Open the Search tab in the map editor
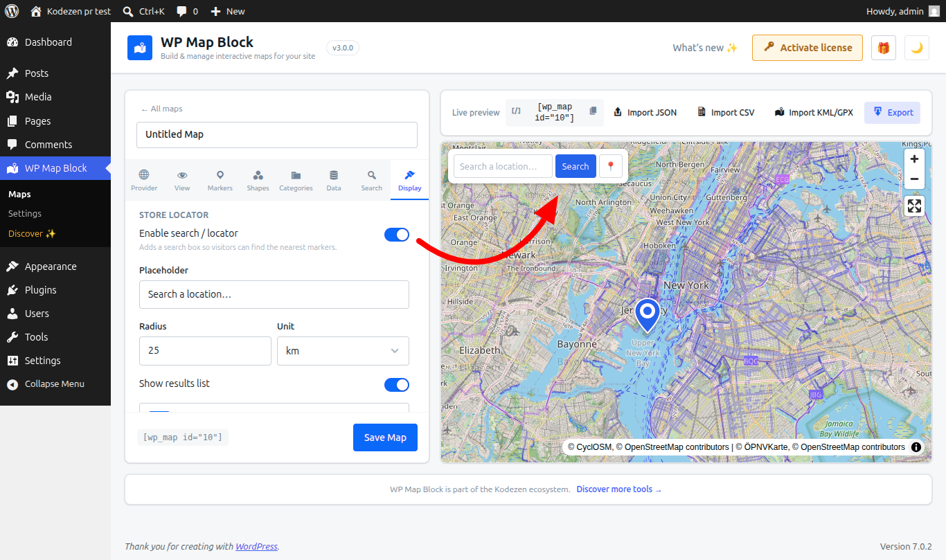946x560 pixels. click(372, 181)
